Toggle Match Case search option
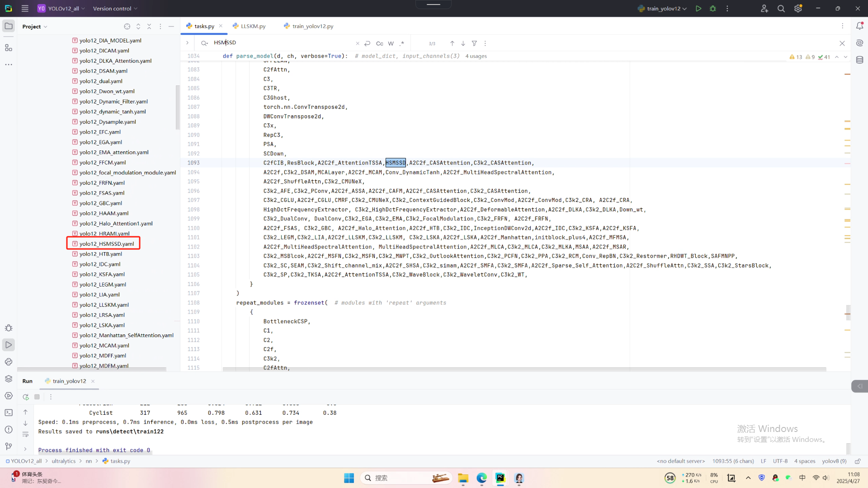Viewport: 868px width, 488px height. click(379, 43)
